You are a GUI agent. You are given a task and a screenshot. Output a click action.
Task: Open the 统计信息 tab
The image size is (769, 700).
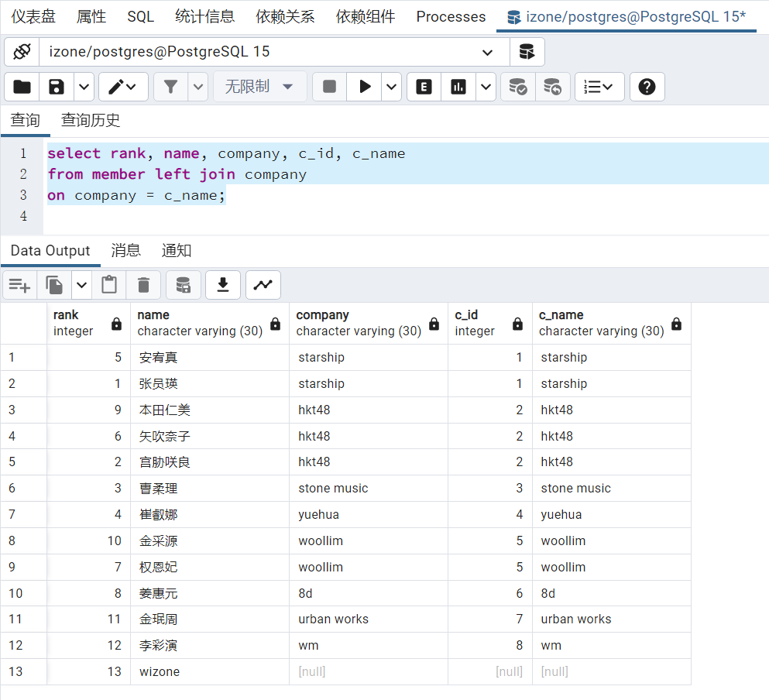click(x=205, y=17)
